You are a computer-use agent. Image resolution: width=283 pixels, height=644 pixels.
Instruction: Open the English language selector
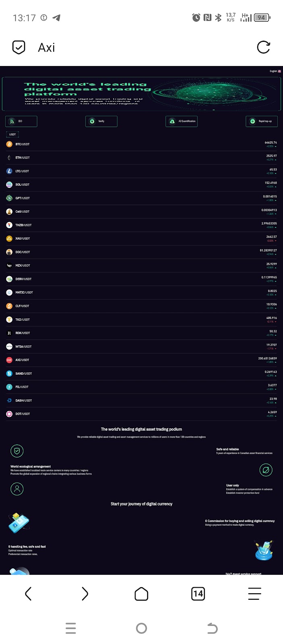coord(275,71)
